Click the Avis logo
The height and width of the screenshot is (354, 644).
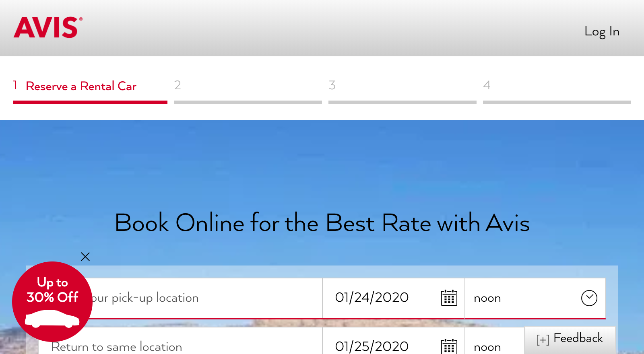coord(48,27)
